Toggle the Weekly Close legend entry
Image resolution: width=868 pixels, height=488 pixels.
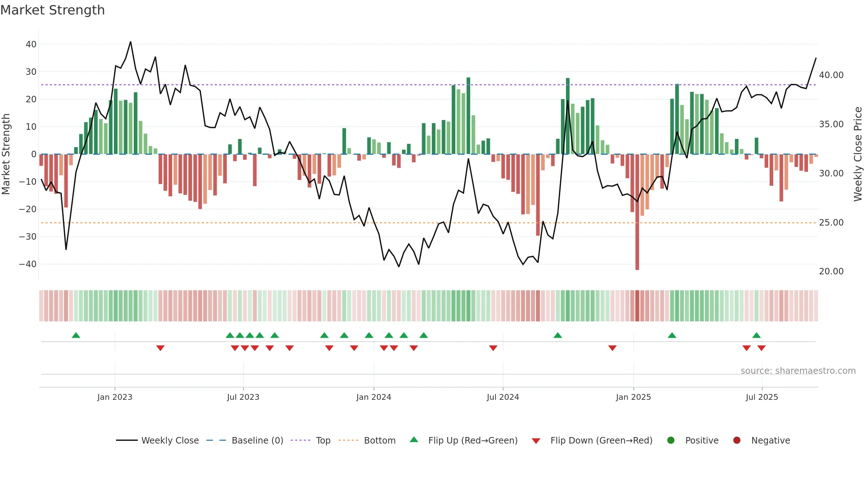(x=157, y=440)
